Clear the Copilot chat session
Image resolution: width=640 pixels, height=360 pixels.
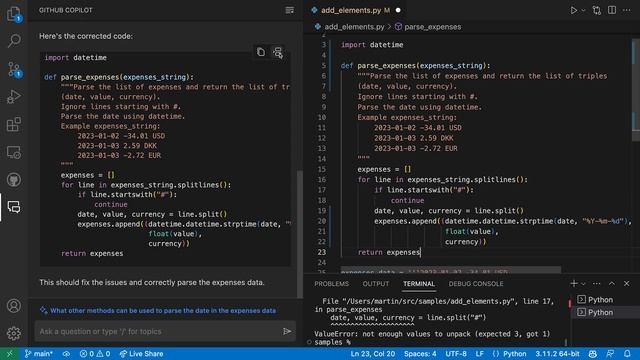pos(289,10)
